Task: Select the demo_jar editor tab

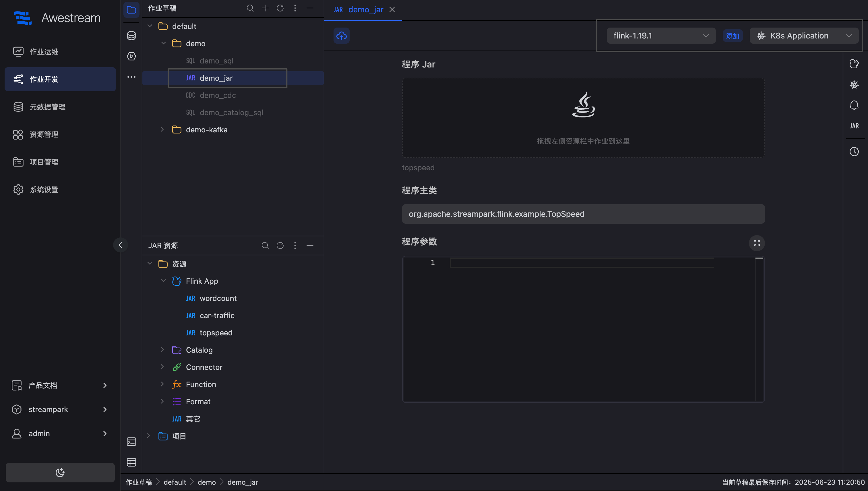Action: 365,9
